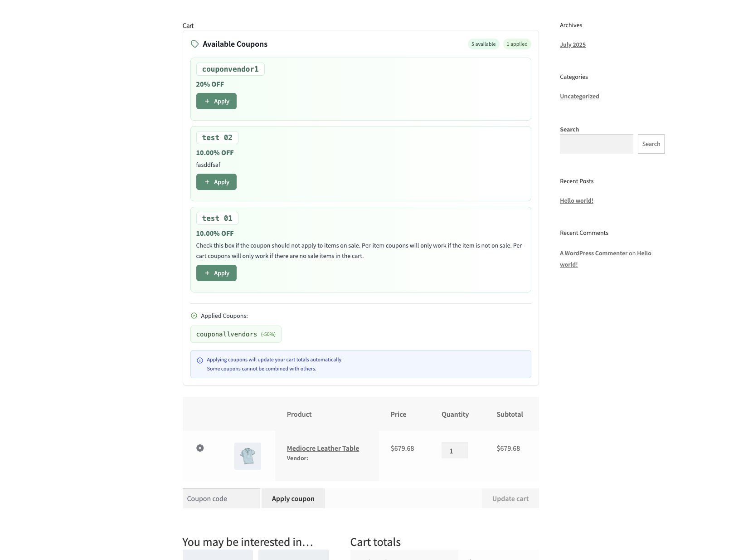The width and height of the screenshot is (753, 560).
Task: Focus the Coupon code field
Action: (x=221, y=498)
